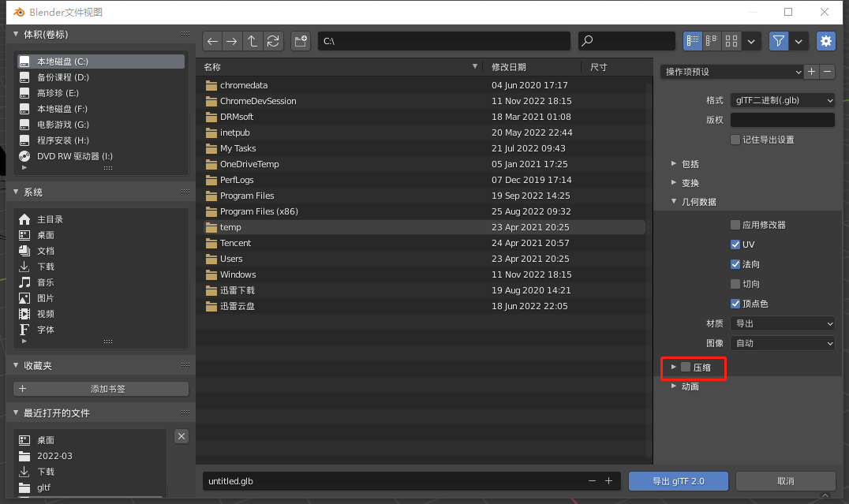
Task: Navigate to parent directory arrow
Action: [x=252, y=41]
